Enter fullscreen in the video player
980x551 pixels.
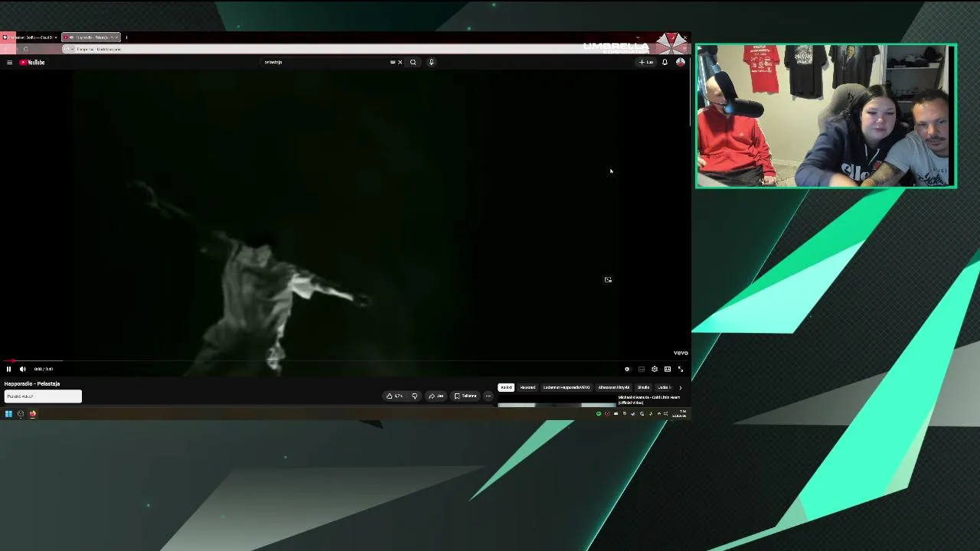click(681, 369)
